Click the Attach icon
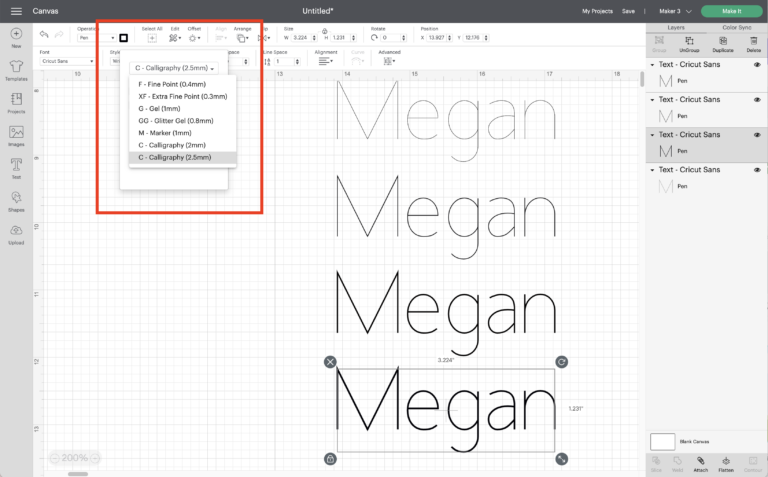 point(701,463)
